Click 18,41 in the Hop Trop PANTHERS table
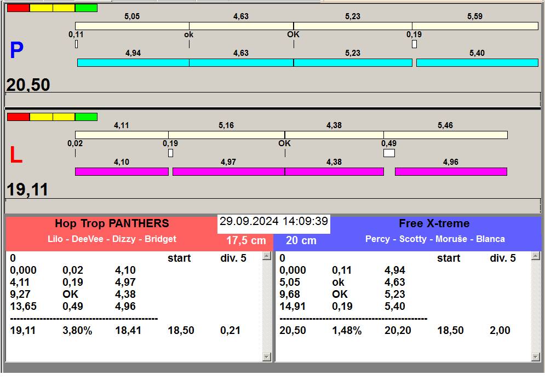 (128, 331)
